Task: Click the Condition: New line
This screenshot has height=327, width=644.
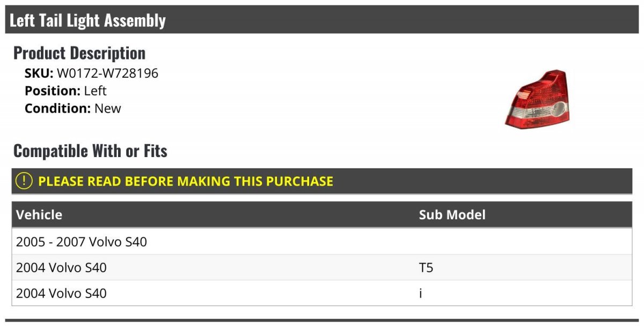Action: 73,108
